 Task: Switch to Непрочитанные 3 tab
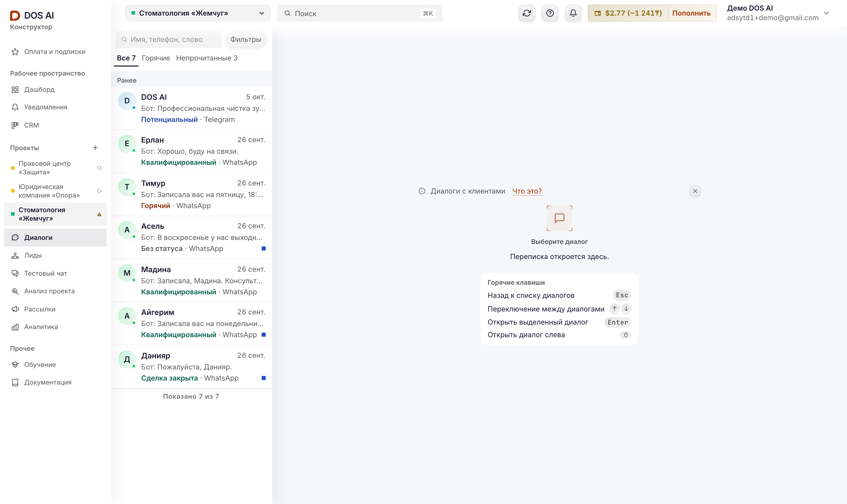(x=206, y=58)
